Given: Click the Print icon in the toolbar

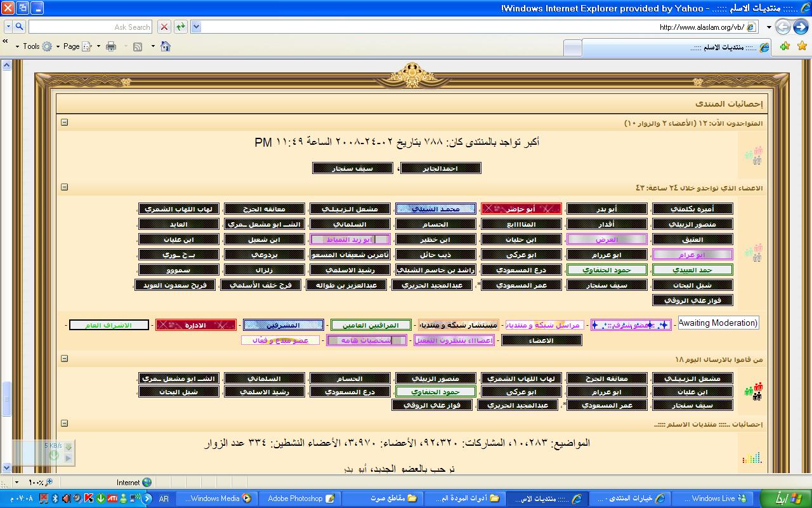Looking at the screenshot, I should pyautogui.click(x=111, y=46).
